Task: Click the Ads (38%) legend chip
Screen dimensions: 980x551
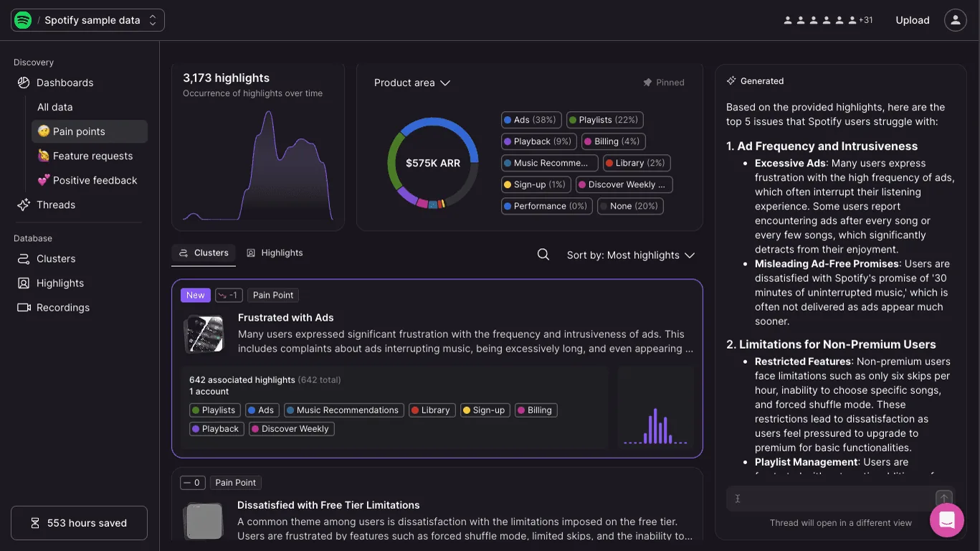Action: click(530, 120)
